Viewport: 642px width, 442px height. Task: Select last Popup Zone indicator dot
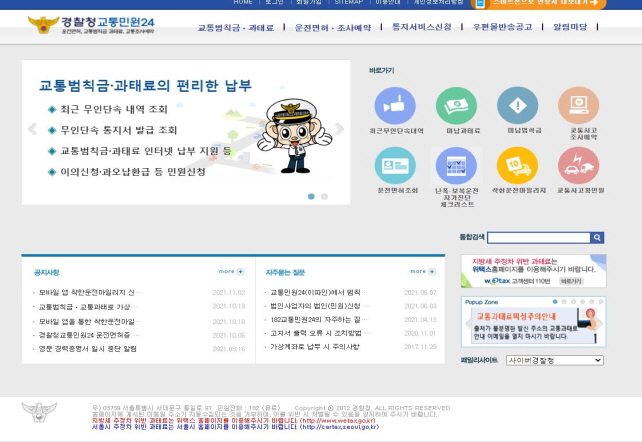coord(601,302)
